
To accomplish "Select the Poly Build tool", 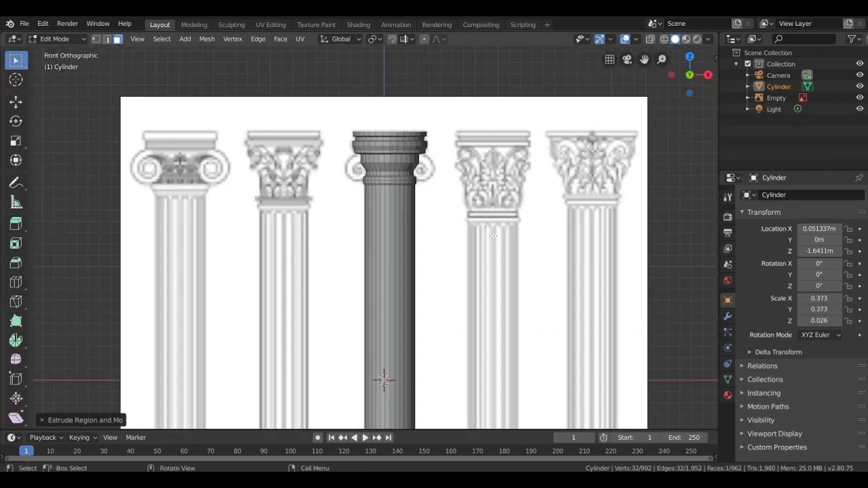I will tap(16, 321).
